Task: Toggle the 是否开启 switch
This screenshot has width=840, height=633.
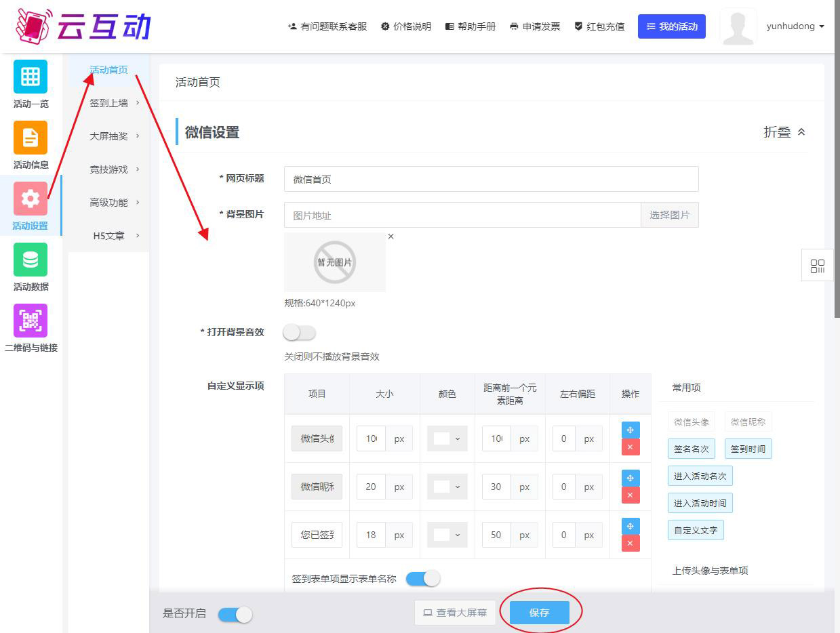Action: tap(235, 614)
